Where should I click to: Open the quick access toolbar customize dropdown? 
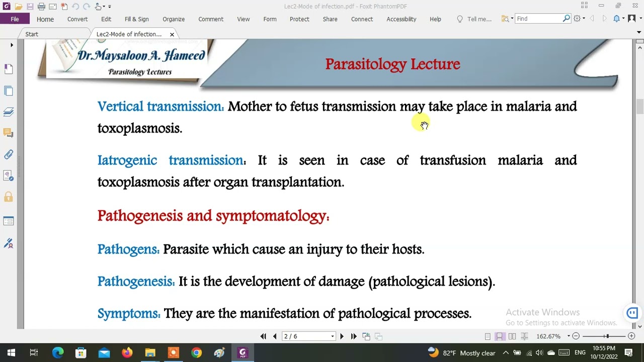(110, 7)
